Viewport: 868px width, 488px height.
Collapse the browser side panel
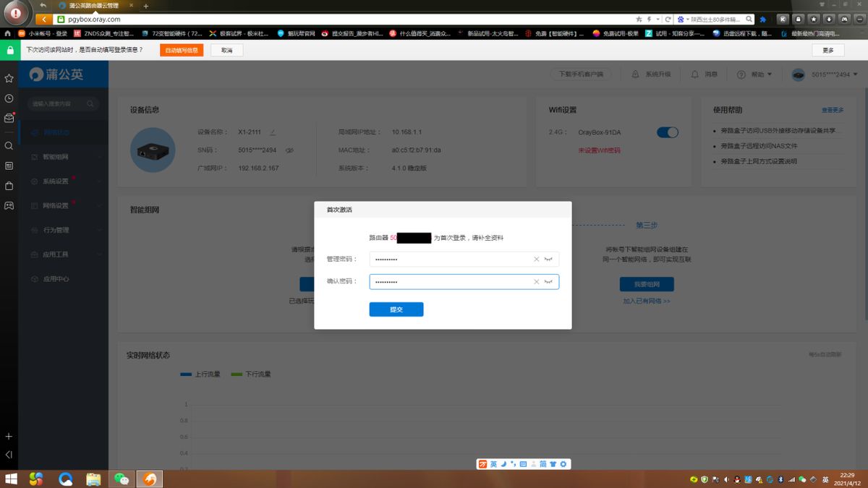[x=9, y=455]
